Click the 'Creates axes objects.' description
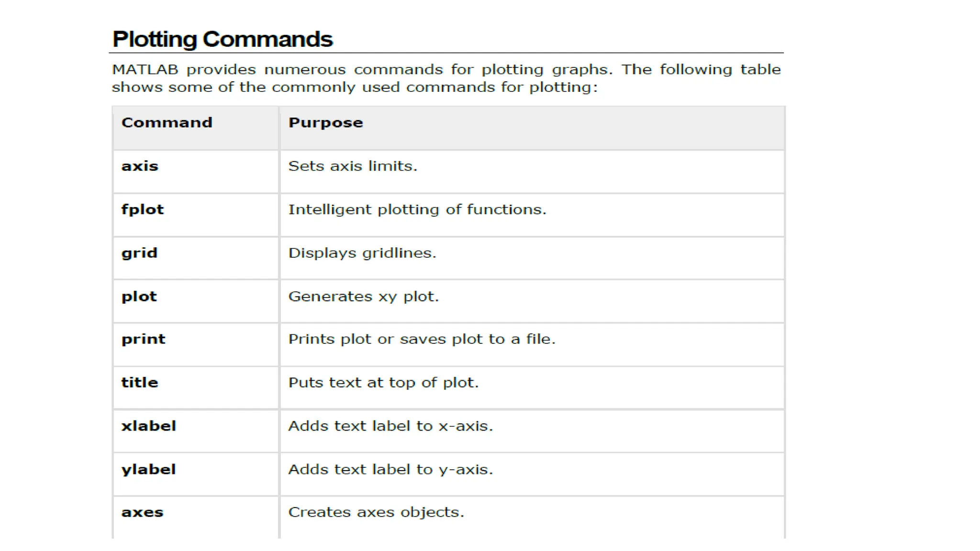Image resolution: width=980 pixels, height=551 pixels. click(x=376, y=512)
